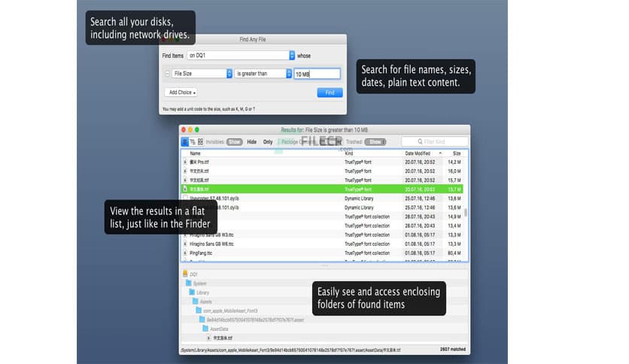Select the Hiragino Sans GB W6.ttc row
The image size is (629, 364).
[323, 244]
